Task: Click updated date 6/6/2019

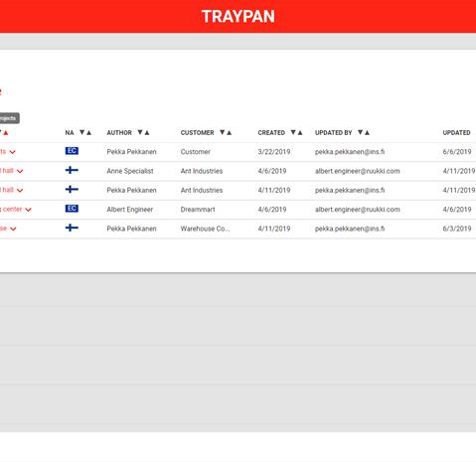Action: (x=457, y=152)
